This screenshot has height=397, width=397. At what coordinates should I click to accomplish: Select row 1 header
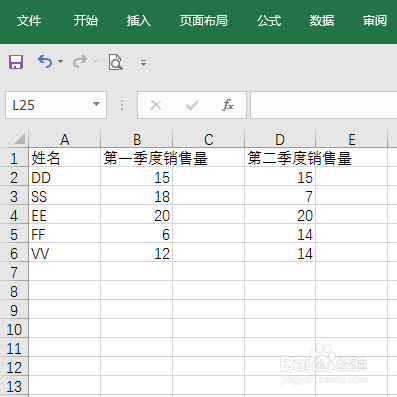[x=14, y=158]
